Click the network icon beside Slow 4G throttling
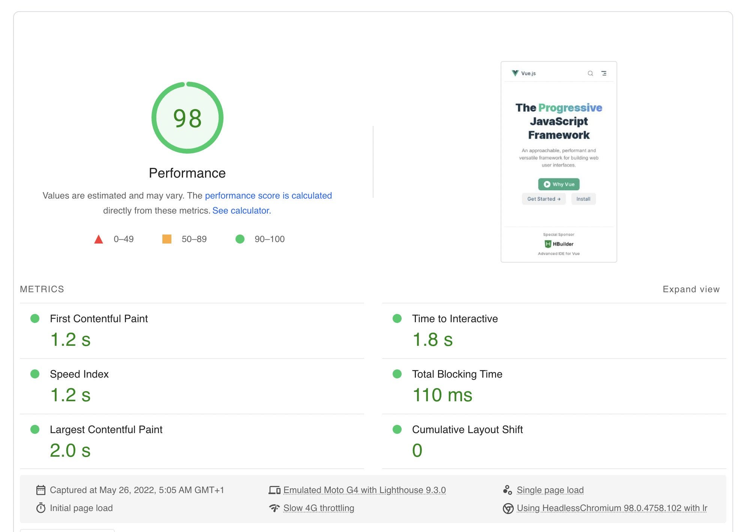Viewport: 756px width, 532px height. click(274, 508)
